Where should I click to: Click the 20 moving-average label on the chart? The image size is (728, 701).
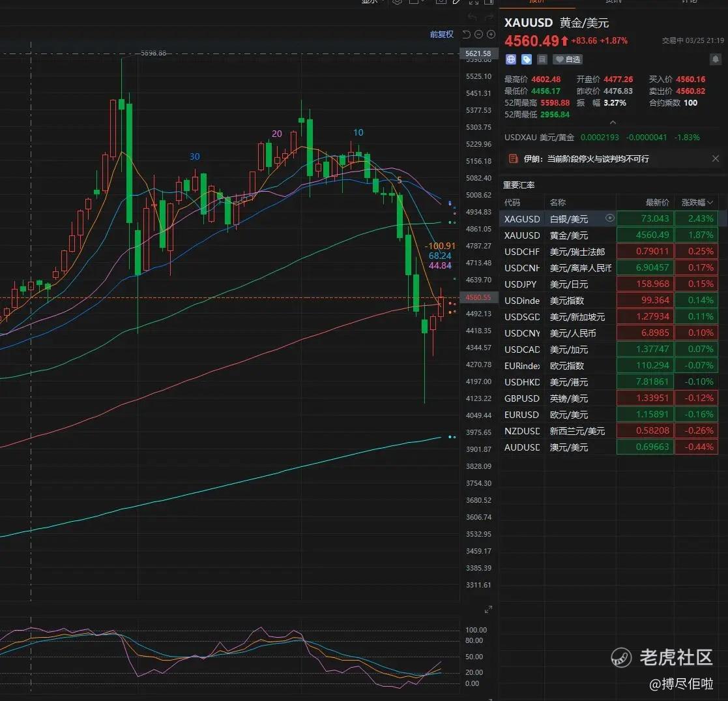(277, 134)
